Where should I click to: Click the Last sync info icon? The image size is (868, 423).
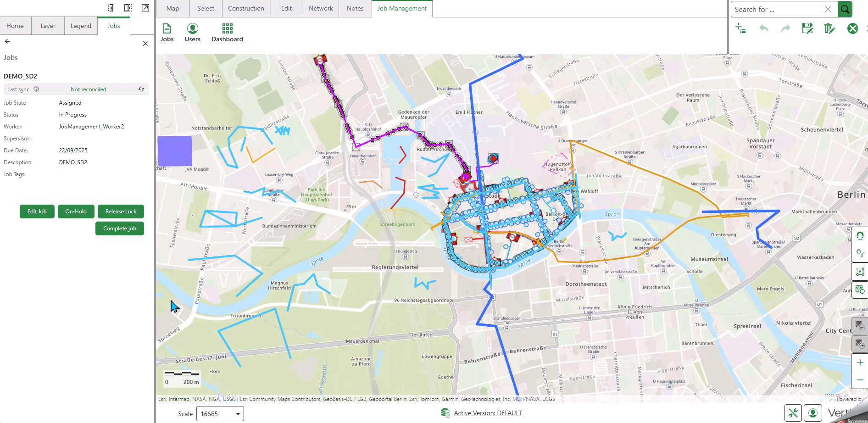tap(36, 89)
